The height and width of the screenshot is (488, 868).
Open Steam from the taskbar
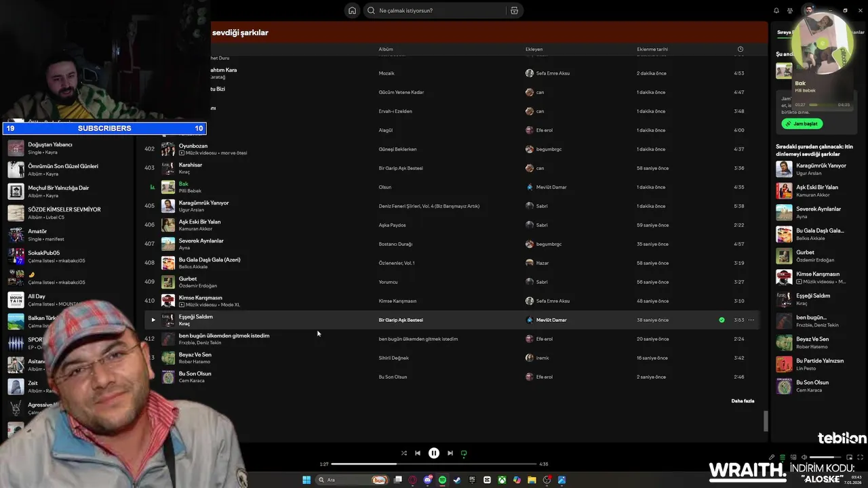click(x=457, y=480)
